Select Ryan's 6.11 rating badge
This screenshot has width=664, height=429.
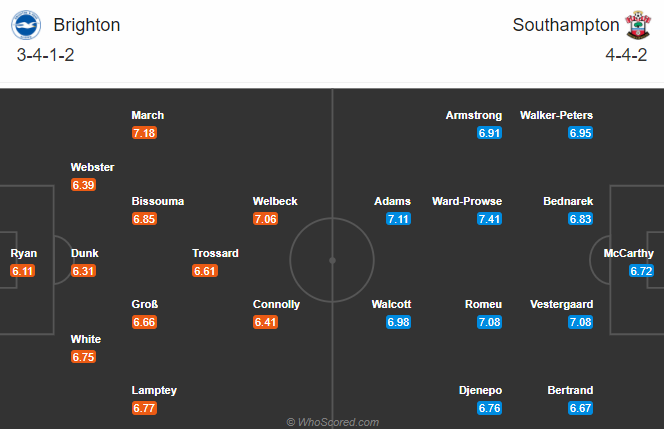click(x=22, y=271)
